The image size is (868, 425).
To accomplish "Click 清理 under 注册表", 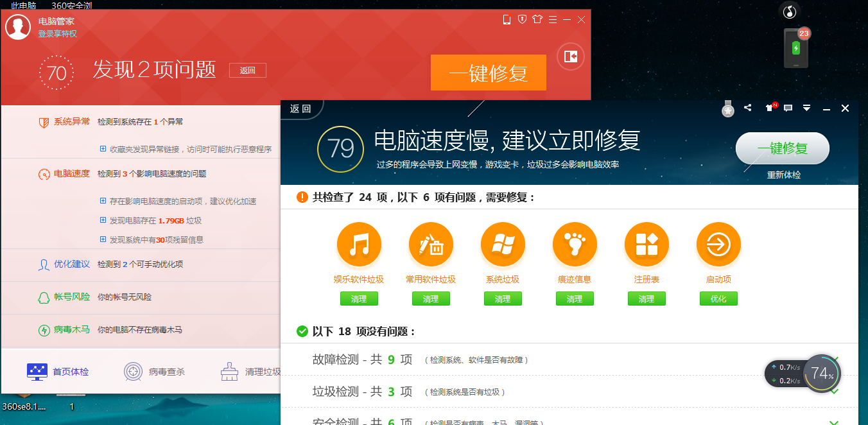I will click(x=647, y=299).
